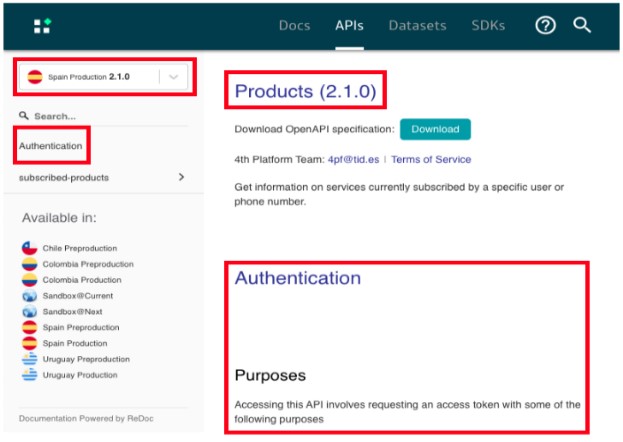The width and height of the screenshot is (623, 442).
Task: Open the Spain Preproduction link
Action: [81, 328]
